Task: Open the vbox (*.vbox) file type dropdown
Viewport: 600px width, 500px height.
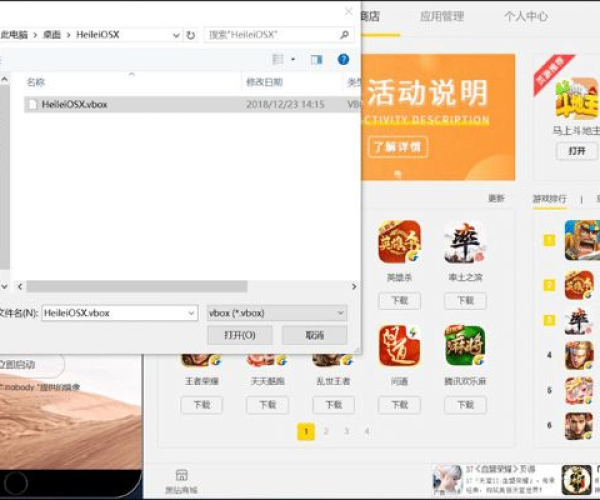Action: (277, 313)
